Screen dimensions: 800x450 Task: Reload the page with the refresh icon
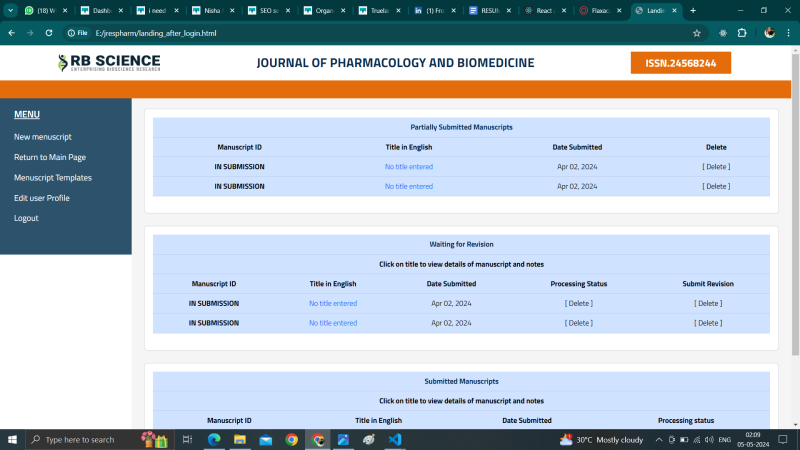point(50,33)
